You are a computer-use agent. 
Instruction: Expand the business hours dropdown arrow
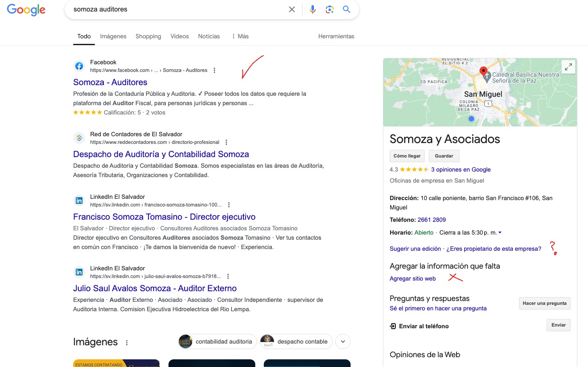click(x=500, y=233)
